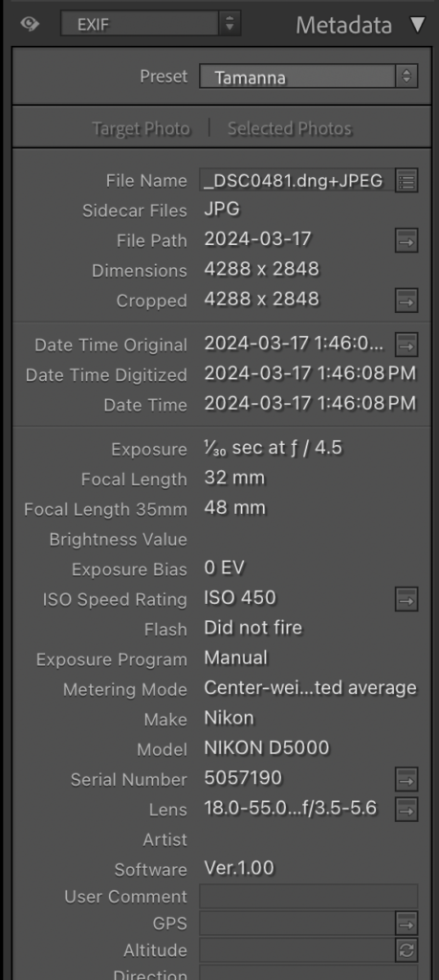Switch to Target Photo mode

click(x=141, y=128)
